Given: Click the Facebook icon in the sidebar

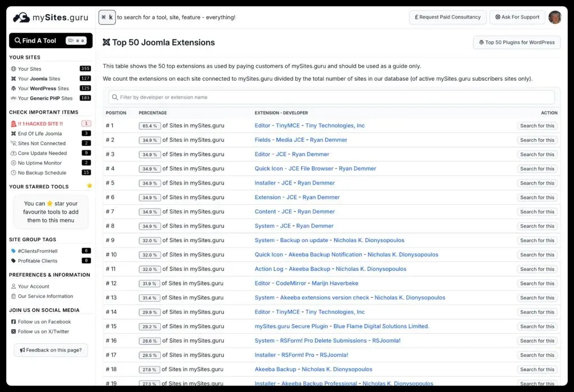Looking at the screenshot, I should [12, 321].
